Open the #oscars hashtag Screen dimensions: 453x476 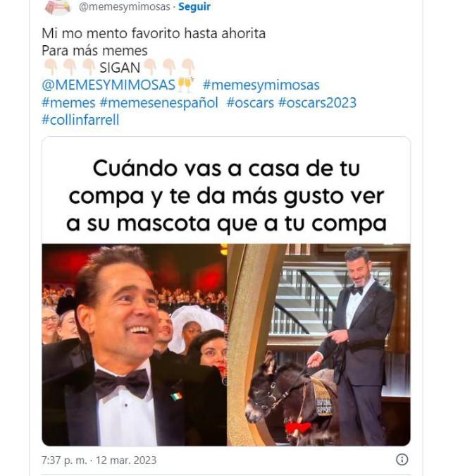(x=250, y=103)
